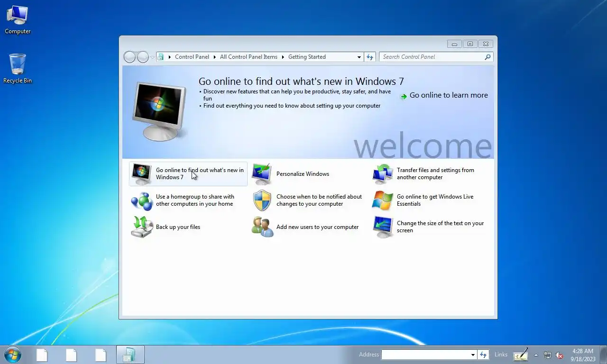Open the address bar history dropdown
The height and width of the screenshot is (364, 607).
(x=359, y=57)
